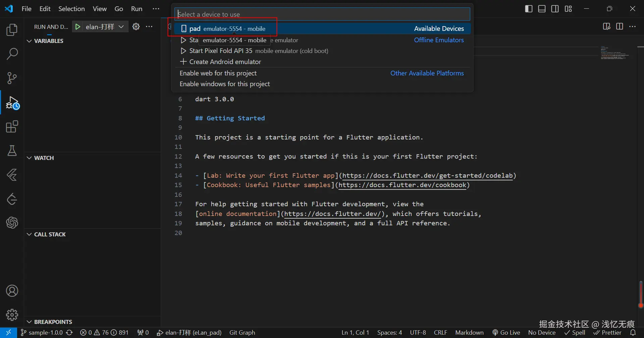This screenshot has width=644, height=338.
Task: Open the Run menu
Action: point(137,9)
